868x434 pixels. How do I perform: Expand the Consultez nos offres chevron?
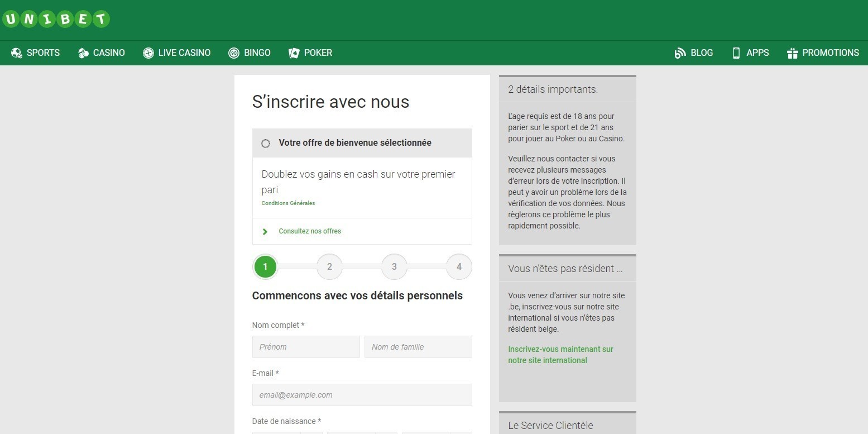(x=265, y=231)
